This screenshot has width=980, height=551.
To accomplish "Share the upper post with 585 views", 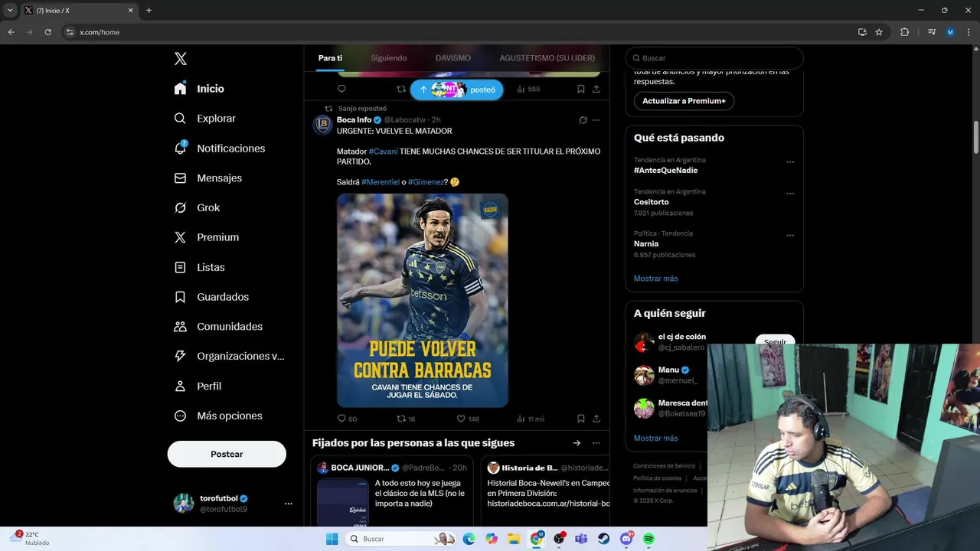I will click(596, 89).
